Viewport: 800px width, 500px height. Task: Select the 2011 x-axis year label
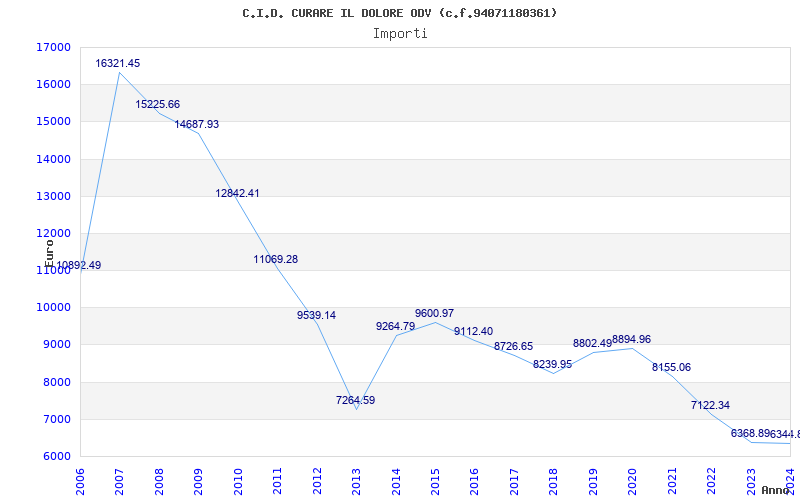coord(278,481)
